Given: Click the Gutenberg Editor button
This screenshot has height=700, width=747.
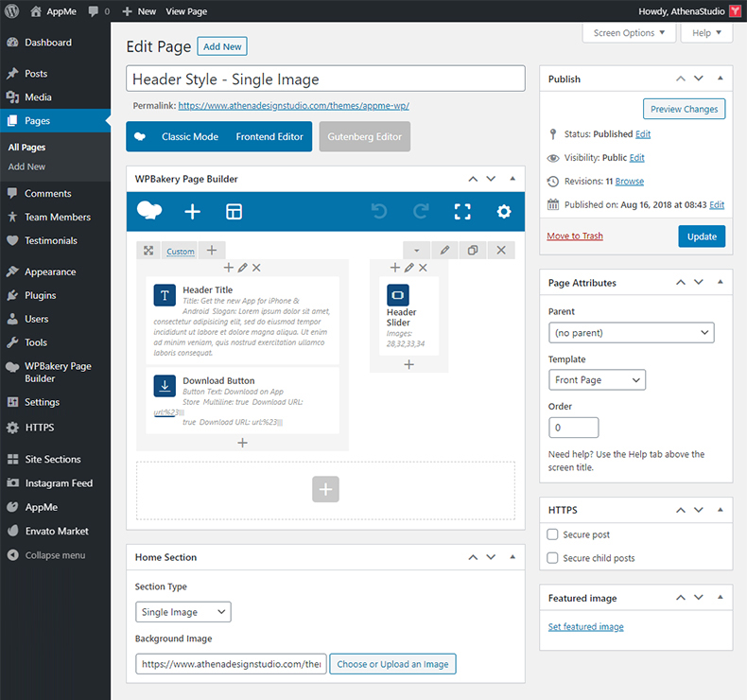Looking at the screenshot, I should tap(364, 137).
